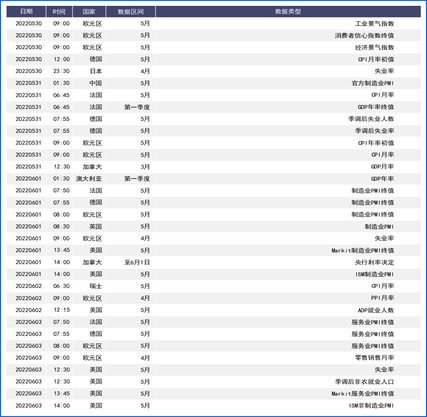Click the 澳大利亚 country cell
The image size is (427, 417).
pyautogui.click(x=89, y=179)
